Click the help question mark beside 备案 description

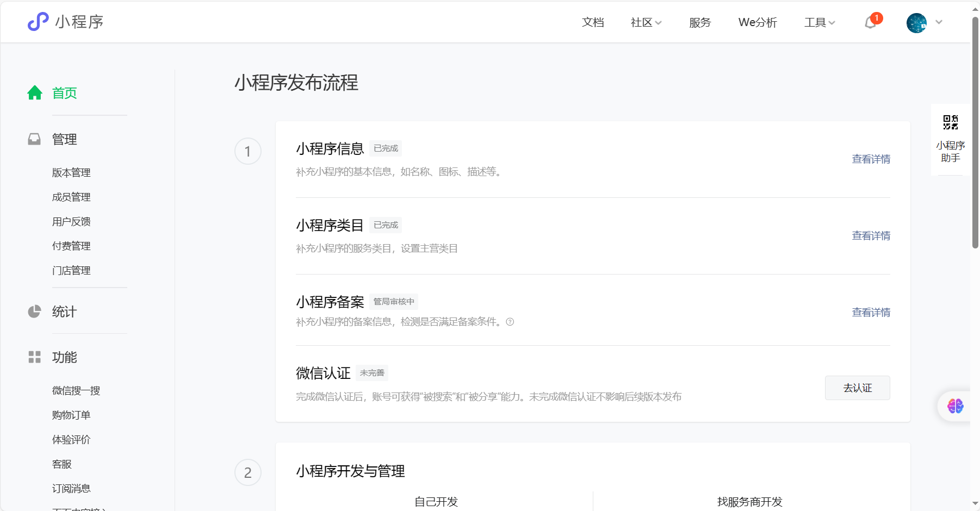(x=510, y=322)
